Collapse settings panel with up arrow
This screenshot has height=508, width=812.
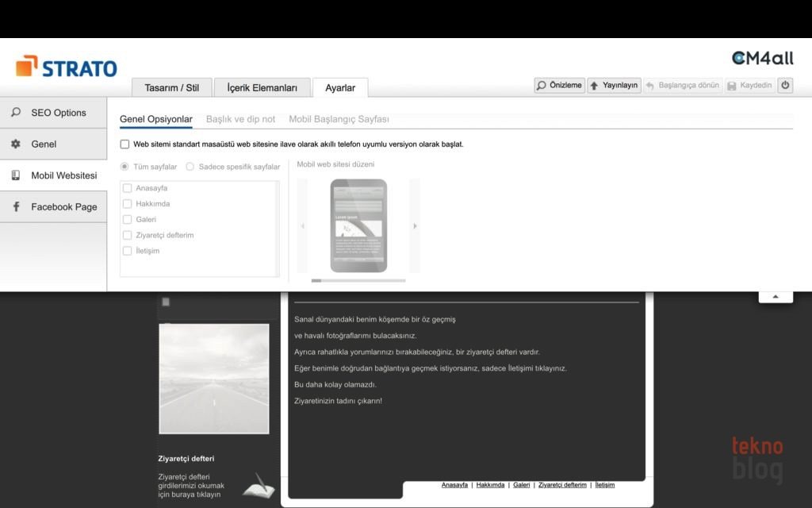pyautogui.click(x=776, y=297)
